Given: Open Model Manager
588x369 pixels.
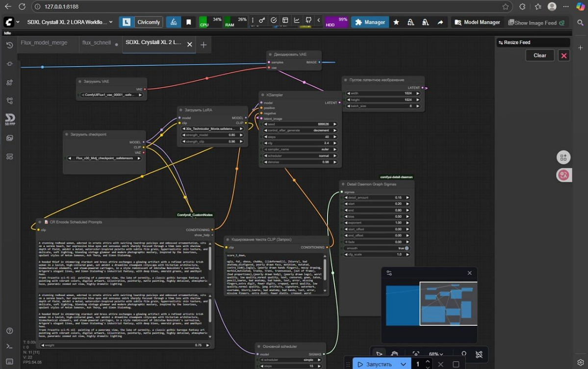Looking at the screenshot, I should [x=477, y=22].
